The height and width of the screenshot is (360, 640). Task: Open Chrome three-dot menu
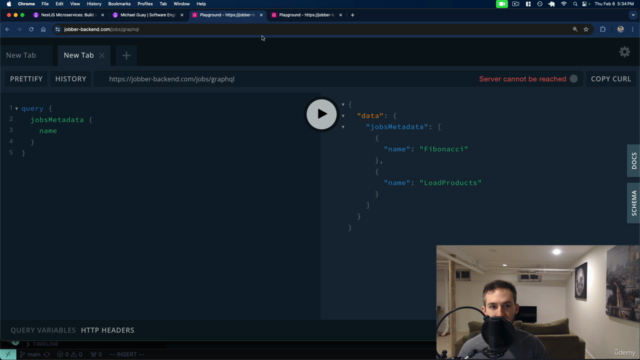(633, 29)
